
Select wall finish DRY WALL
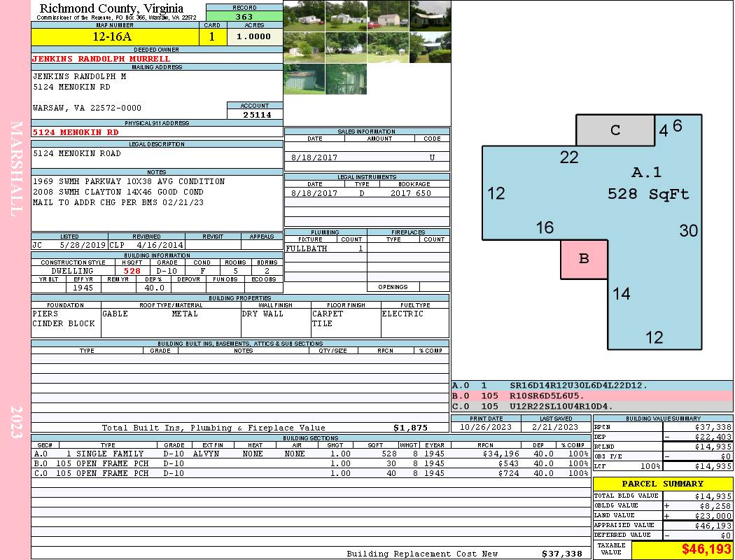tap(262, 314)
